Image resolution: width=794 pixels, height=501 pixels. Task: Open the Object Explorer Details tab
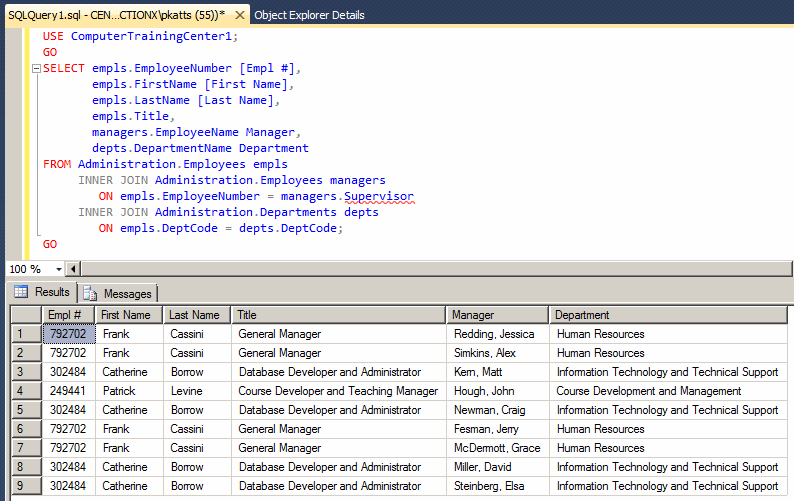pos(309,15)
